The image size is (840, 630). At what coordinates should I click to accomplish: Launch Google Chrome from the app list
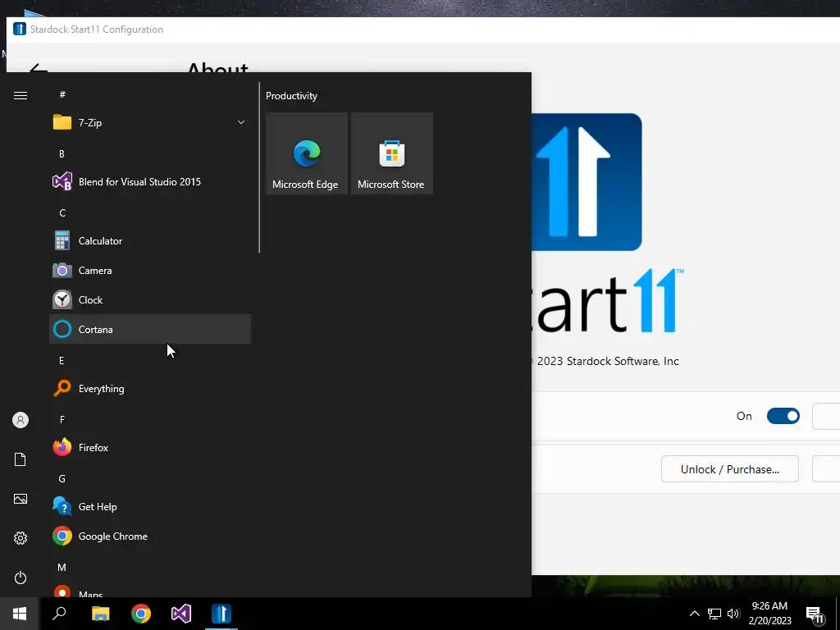coord(150,536)
